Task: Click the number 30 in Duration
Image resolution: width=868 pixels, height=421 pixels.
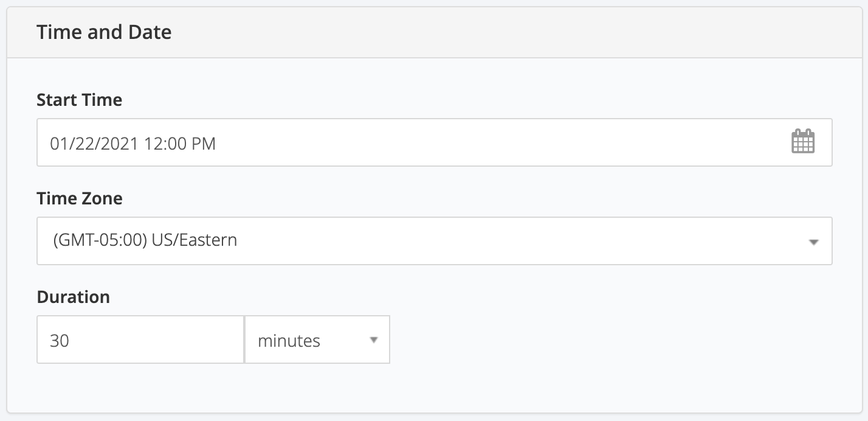Action: (60, 341)
